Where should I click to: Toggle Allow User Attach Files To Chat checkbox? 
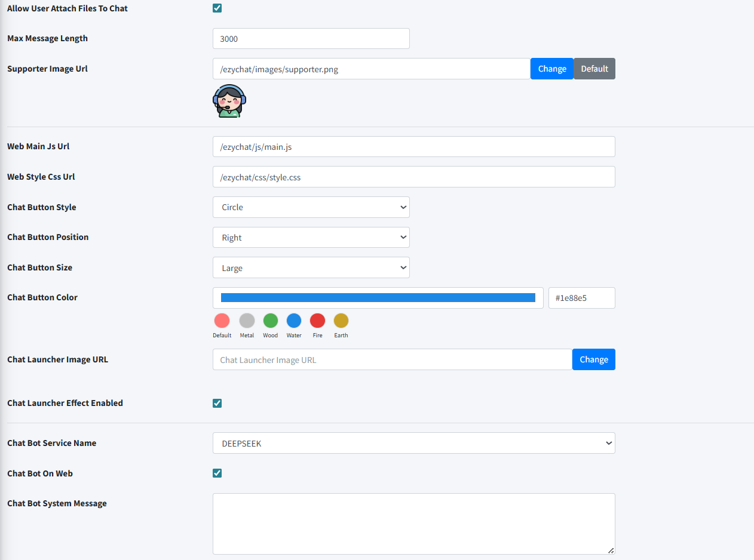point(217,8)
